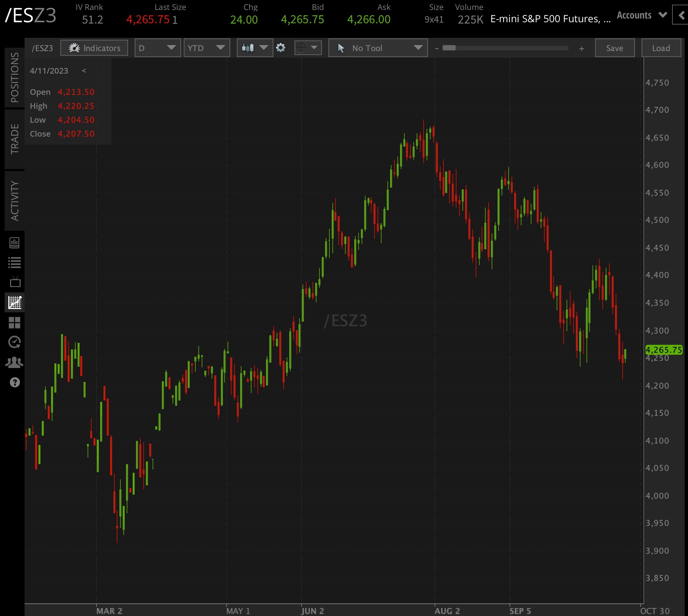The image size is (688, 616).
Task: Click the TV live news icon
Action: [x=15, y=282]
